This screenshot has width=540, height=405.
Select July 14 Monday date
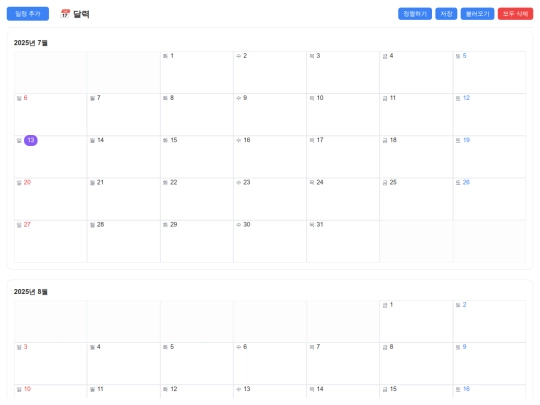pos(100,140)
